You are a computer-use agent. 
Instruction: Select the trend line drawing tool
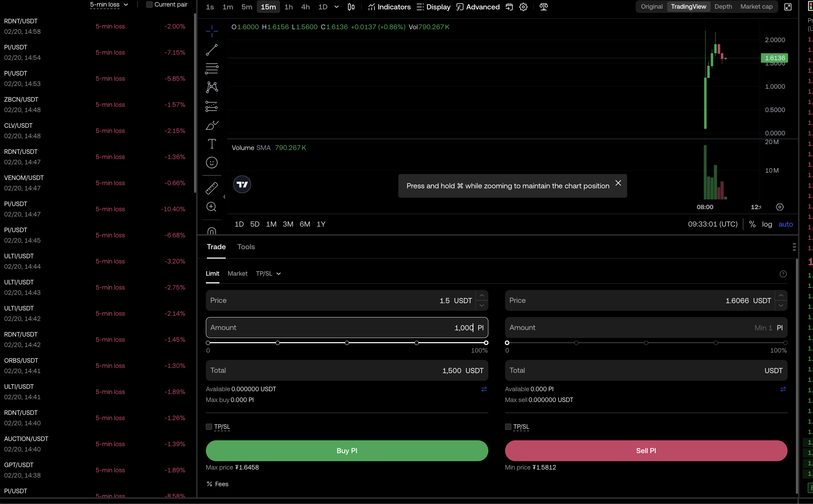coord(211,50)
